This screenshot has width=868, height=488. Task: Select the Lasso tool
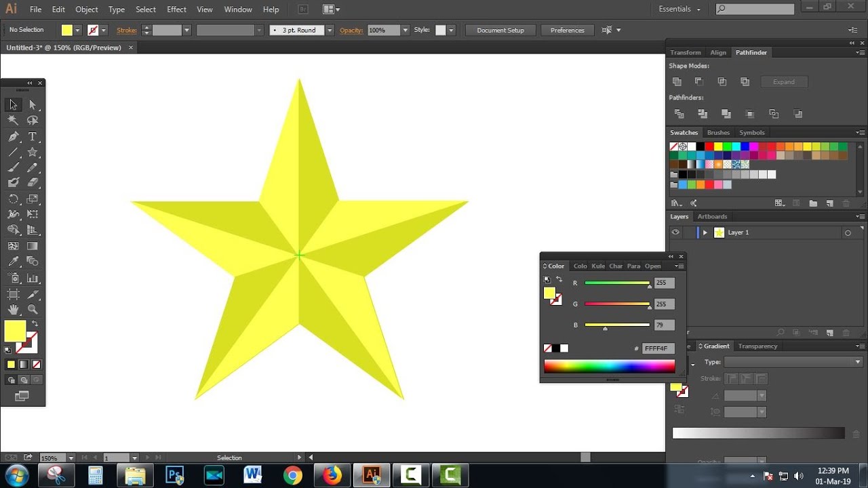click(33, 120)
